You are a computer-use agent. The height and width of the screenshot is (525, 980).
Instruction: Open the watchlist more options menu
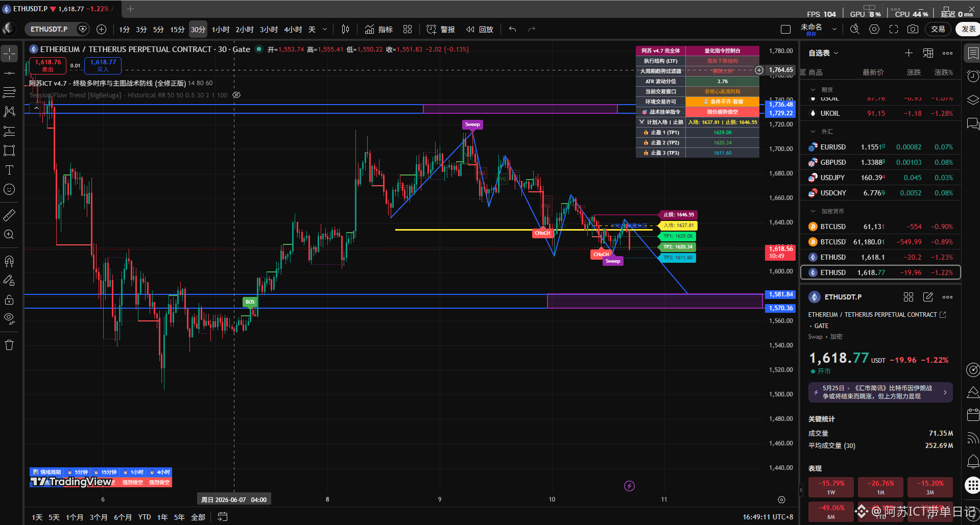[x=948, y=53]
